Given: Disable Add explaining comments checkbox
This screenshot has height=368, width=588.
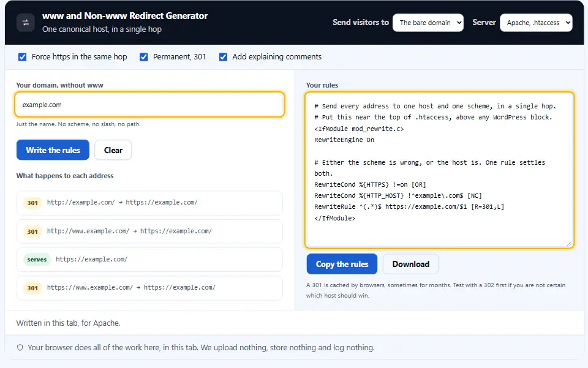Looking at the screenshot, I should click(223, 57).
